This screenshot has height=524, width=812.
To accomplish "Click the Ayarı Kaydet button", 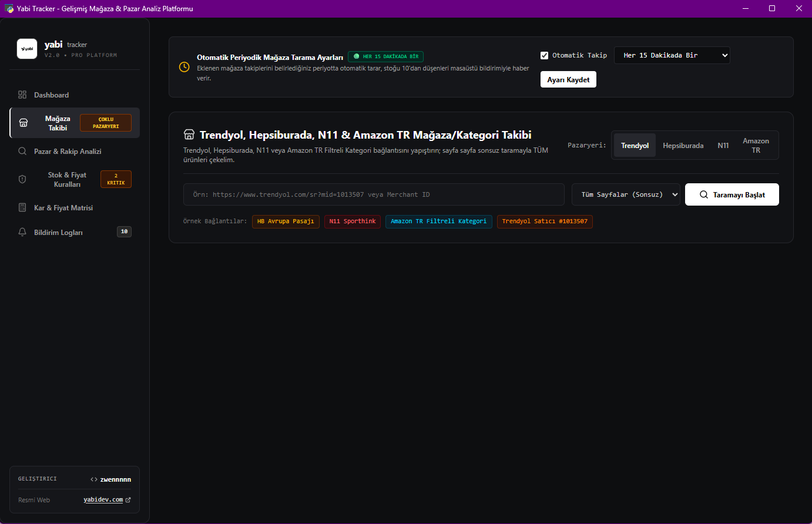I will [568, 79].
